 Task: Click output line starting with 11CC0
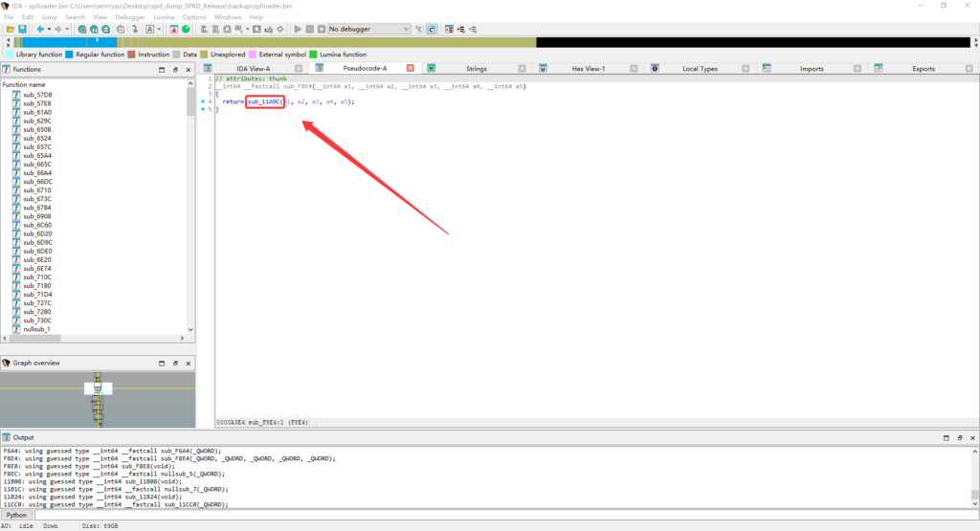[116, 504]
